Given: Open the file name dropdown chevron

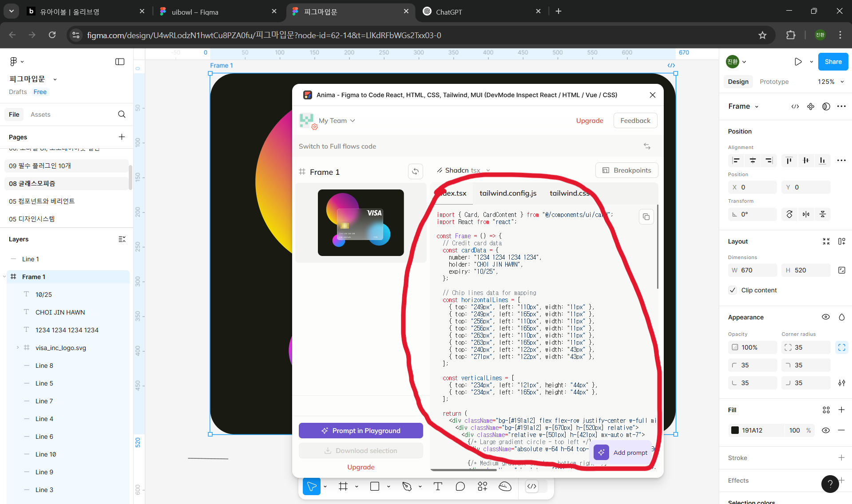Looking at the screenshot, I should click(55, 79).
